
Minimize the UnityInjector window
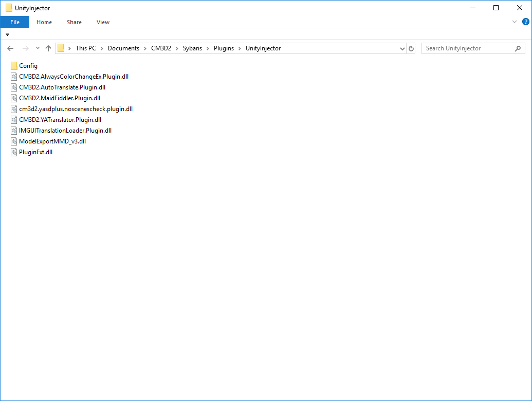click(472, 8)
